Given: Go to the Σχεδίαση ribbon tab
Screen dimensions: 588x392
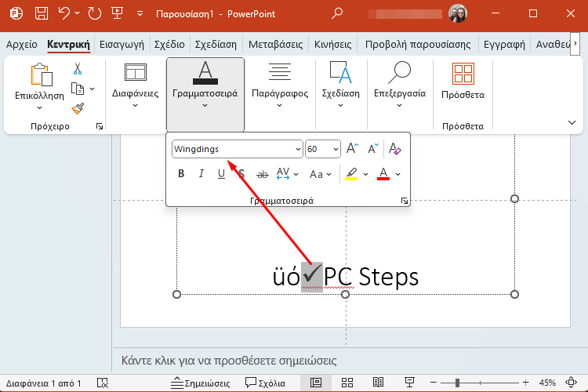Looking at the screenshot, I should [x=216, y=44].
